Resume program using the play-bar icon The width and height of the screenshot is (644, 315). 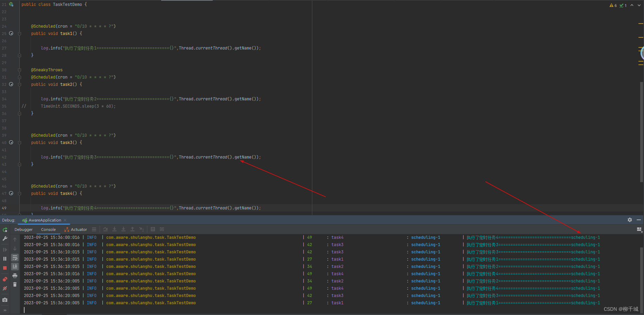coord(5,250)
